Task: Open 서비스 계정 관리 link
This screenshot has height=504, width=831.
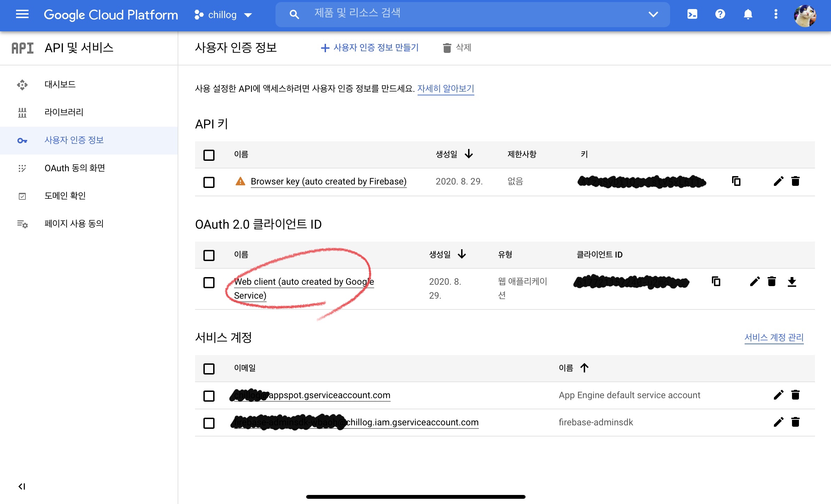Action: [x=774, y=337]
